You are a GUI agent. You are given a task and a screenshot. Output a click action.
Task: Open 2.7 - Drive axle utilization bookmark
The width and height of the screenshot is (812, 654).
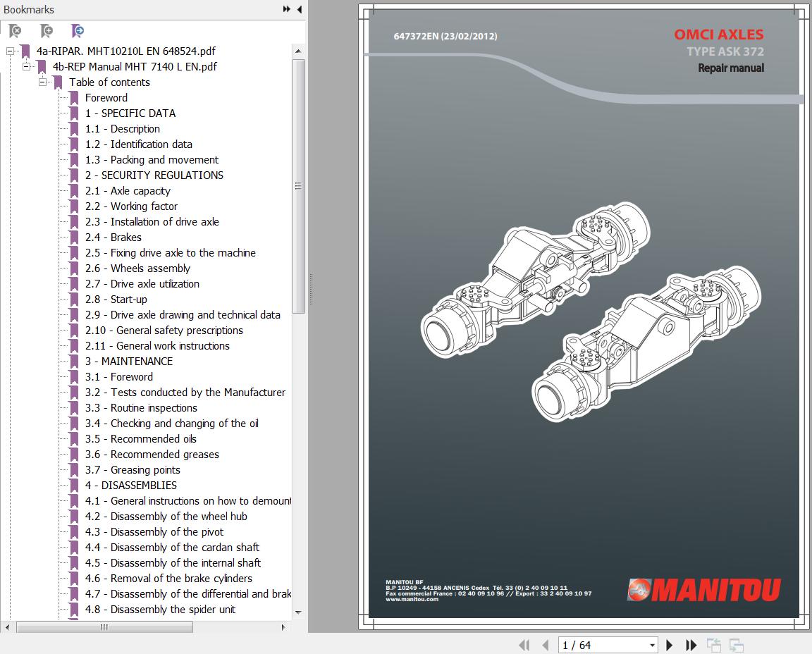[x=142, y=284]
